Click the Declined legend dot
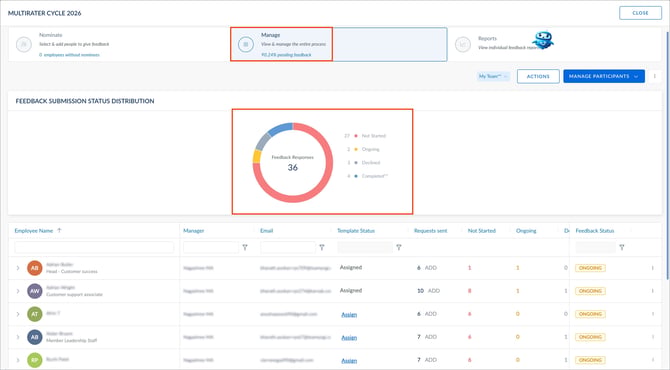 pyautogui.click(x=356, y=162)
